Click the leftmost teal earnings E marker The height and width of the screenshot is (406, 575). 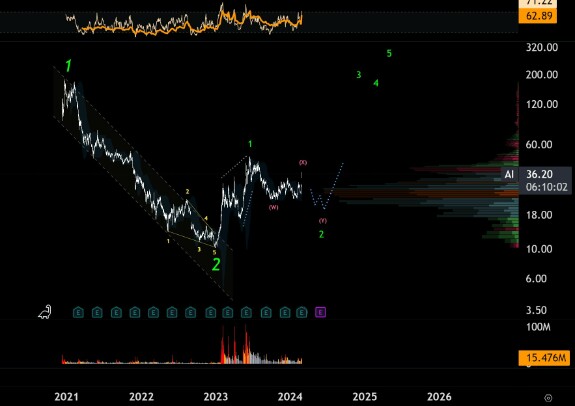(x=78, y=312)
